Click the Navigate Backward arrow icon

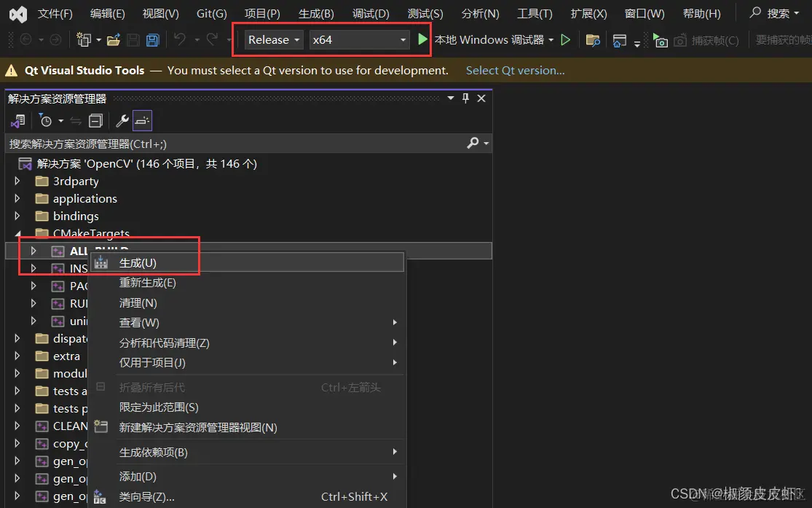pos(25,39)
